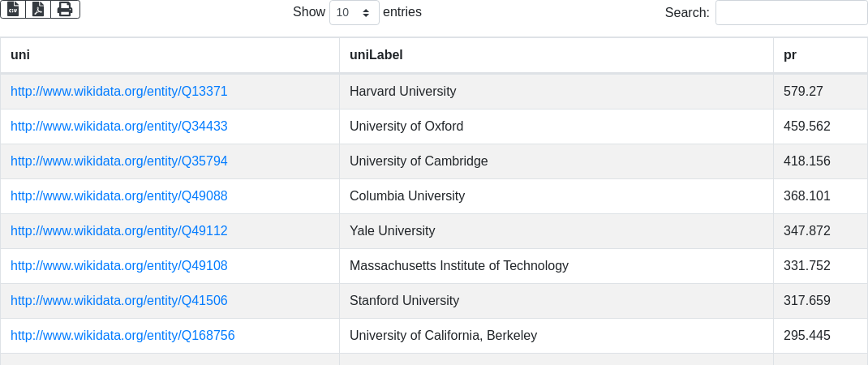Follow the Q41506 entity link

[119, 301]
